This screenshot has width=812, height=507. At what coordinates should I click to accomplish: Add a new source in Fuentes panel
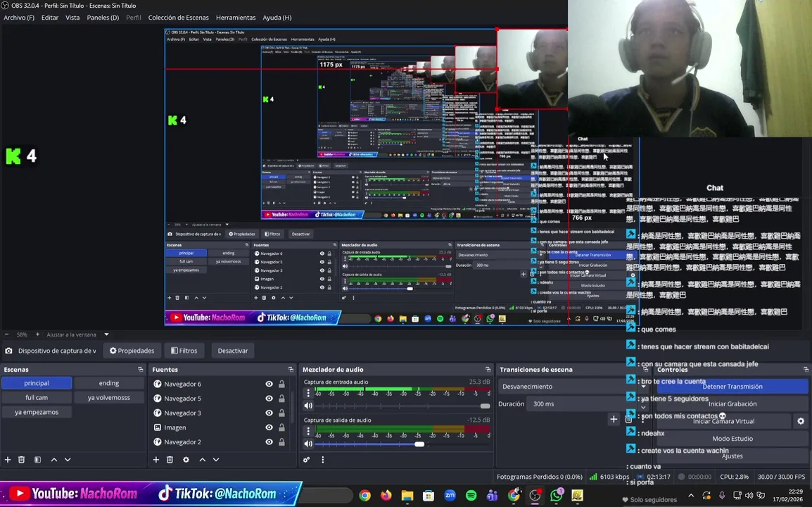(156, 460)
